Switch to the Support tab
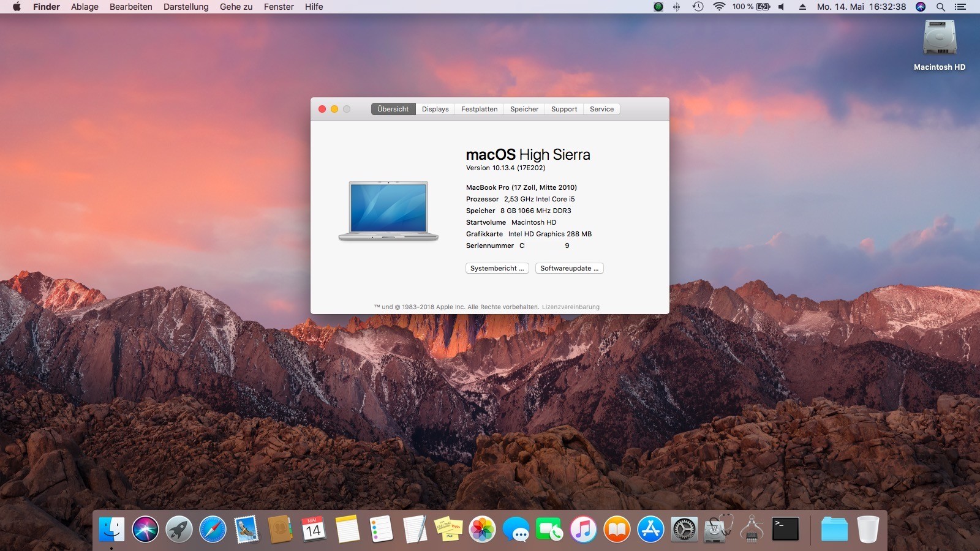This screenshot has width=980, height=551. point(564,109)
